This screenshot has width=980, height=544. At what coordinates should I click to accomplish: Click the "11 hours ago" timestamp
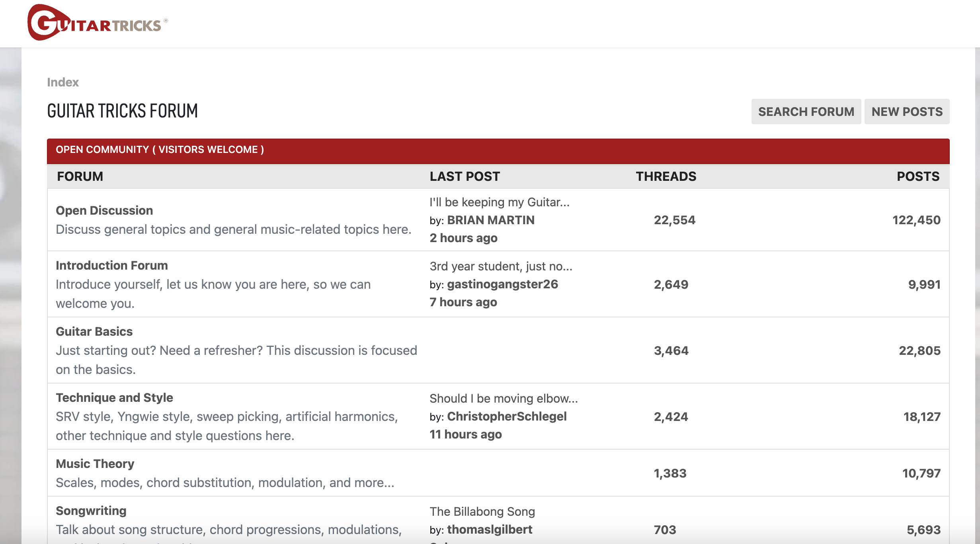pos(466,434)
